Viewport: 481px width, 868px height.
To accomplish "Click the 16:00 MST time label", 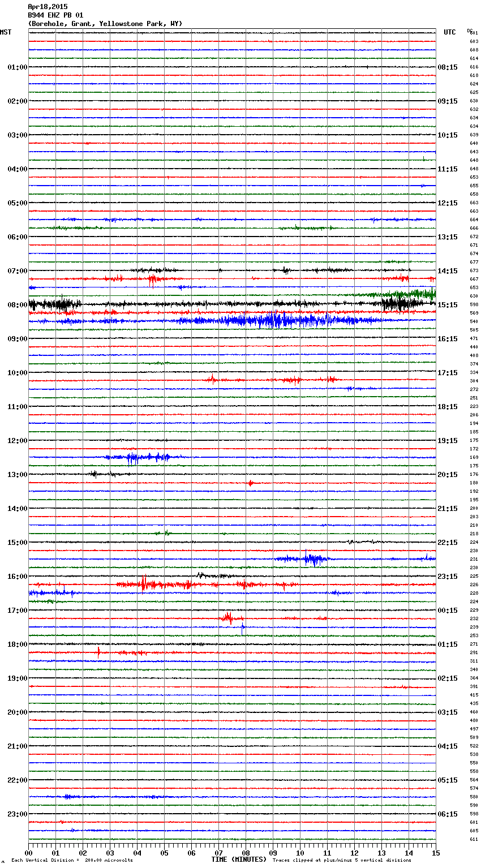I will click(x=18, y=577).
